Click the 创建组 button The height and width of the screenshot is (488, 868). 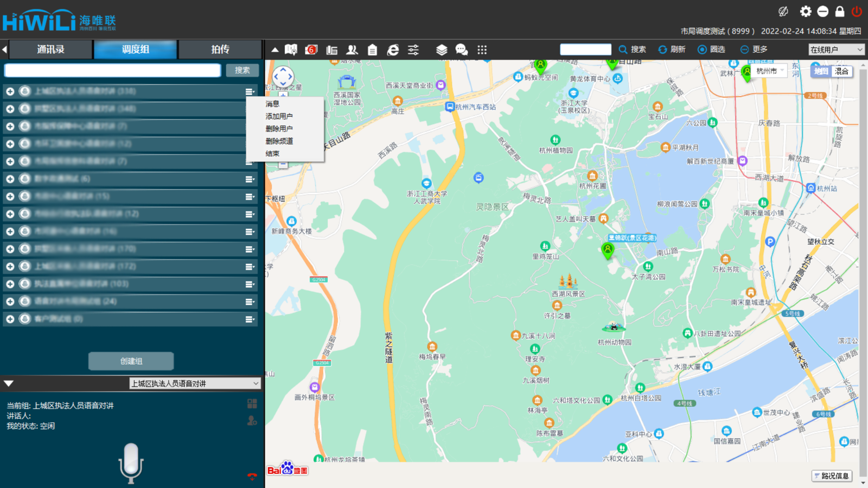(131, 361)
